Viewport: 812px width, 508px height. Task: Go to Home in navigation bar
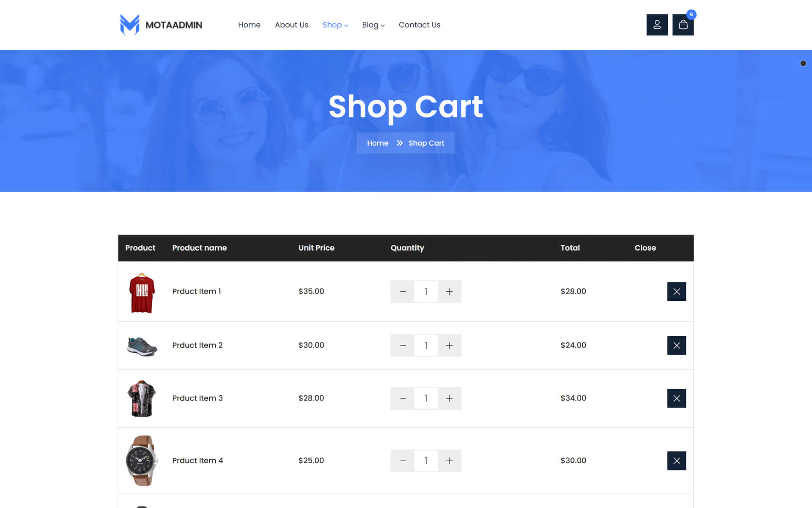pyautogui.click(x=249, y=25)
